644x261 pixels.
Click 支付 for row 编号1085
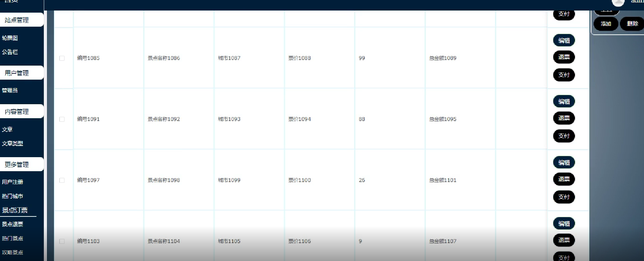point(564,75)
